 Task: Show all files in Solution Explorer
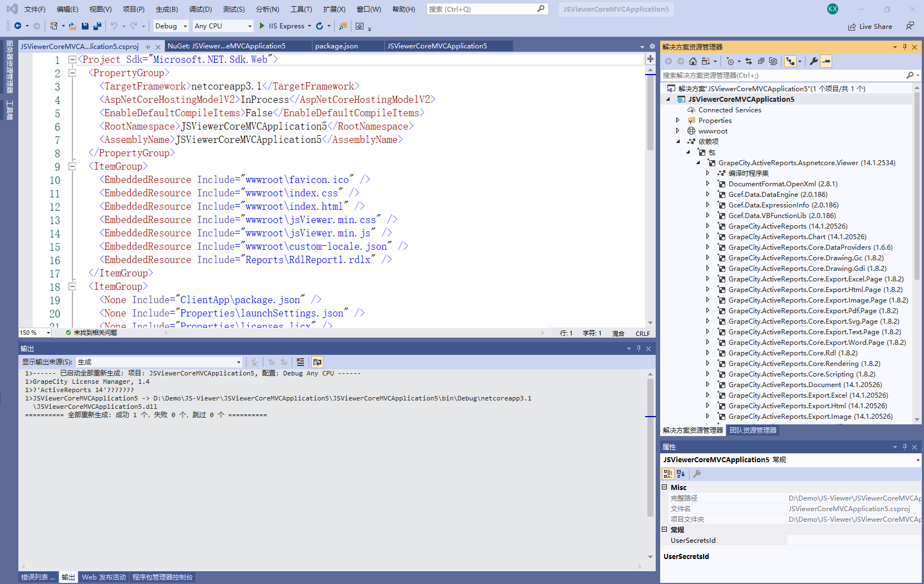pyautogui.click(x=773, y=61)
